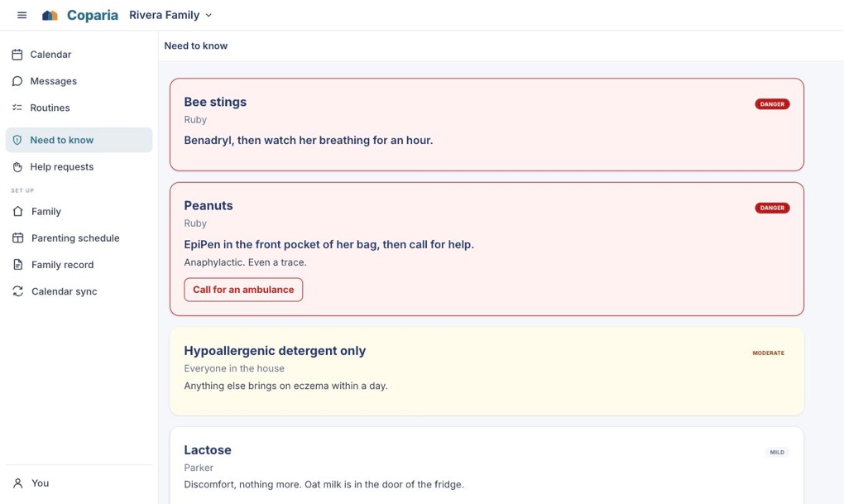
Task: Open the Lactose card for Parker
Action: 487,466
